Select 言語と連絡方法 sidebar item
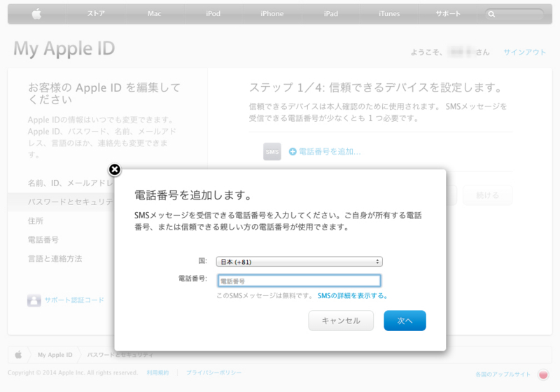The width and height of the screenshot is (560, 392). coord(55,258)
